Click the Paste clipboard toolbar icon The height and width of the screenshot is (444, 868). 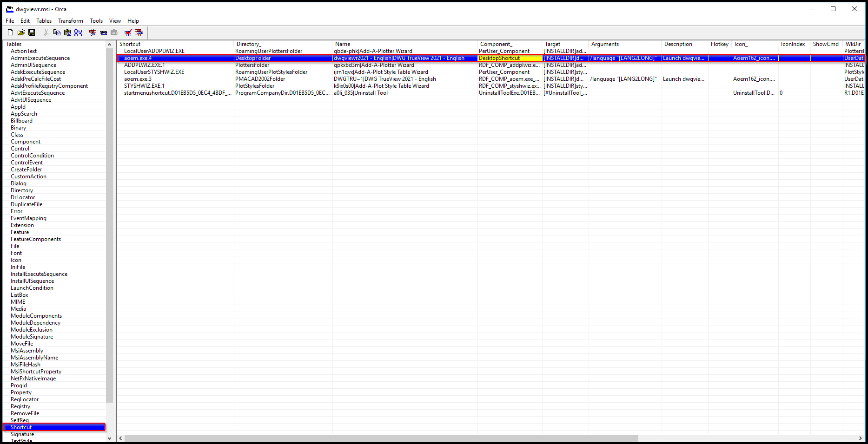tap(67, 33)
